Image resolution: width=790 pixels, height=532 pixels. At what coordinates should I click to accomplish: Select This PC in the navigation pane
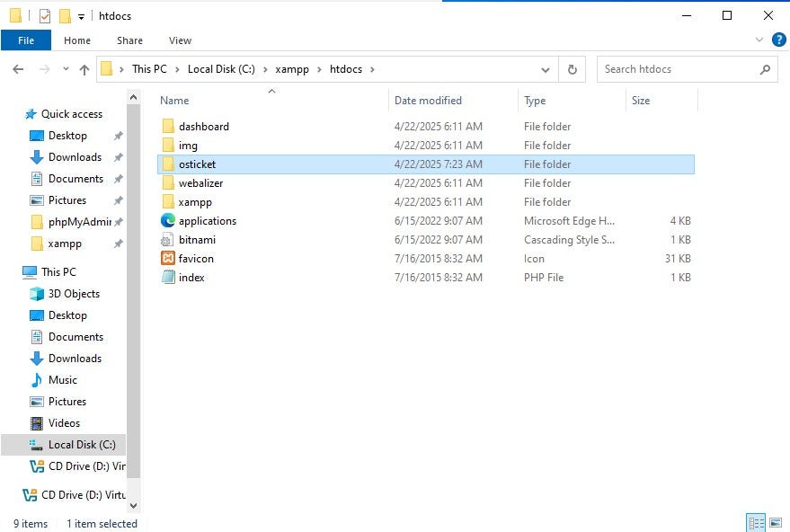pyautogui.click(x=58, y=272)
